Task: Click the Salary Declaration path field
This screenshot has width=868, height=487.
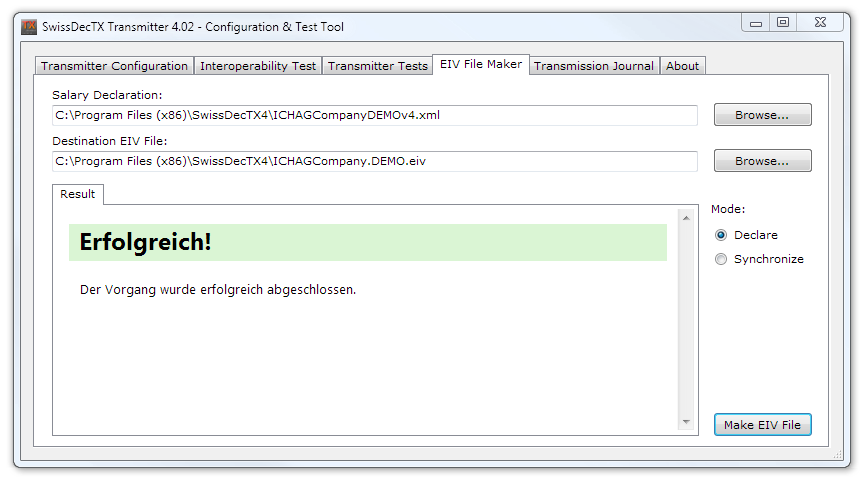Action: [x=375, y=115]
